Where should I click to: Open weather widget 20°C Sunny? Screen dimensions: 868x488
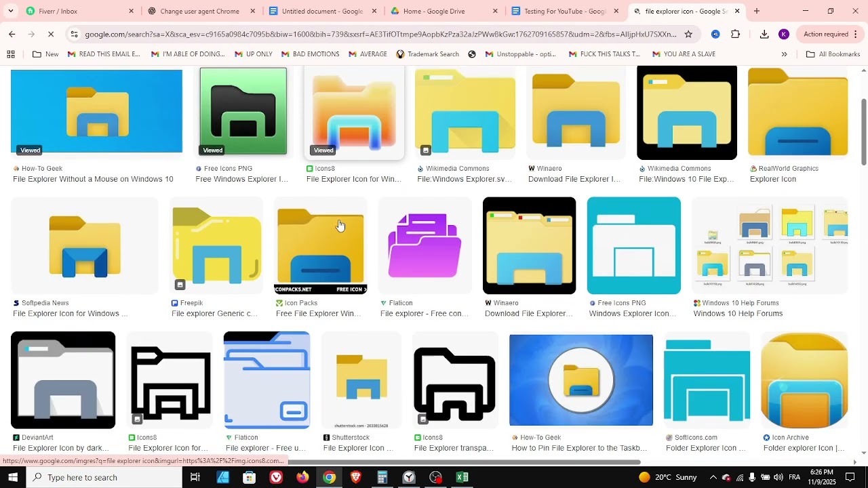668,477
